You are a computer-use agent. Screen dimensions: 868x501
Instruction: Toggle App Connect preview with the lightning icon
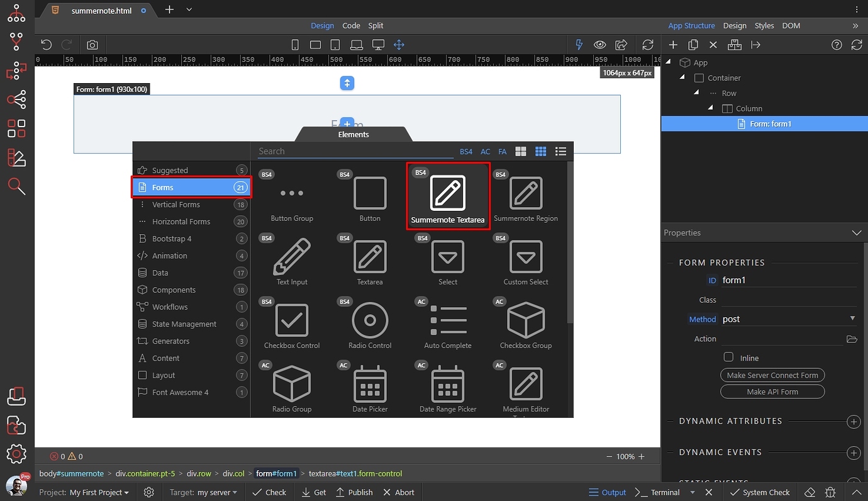(x=578, y=45)
